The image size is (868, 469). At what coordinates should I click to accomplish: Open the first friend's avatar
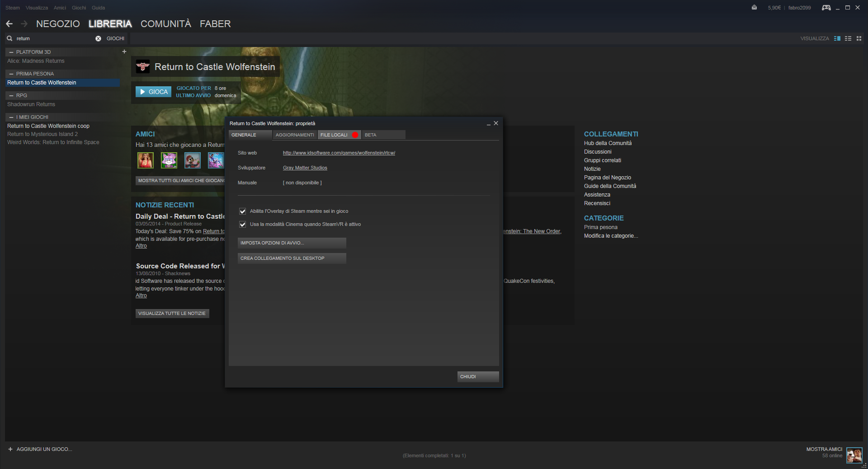tap(146, 160)
